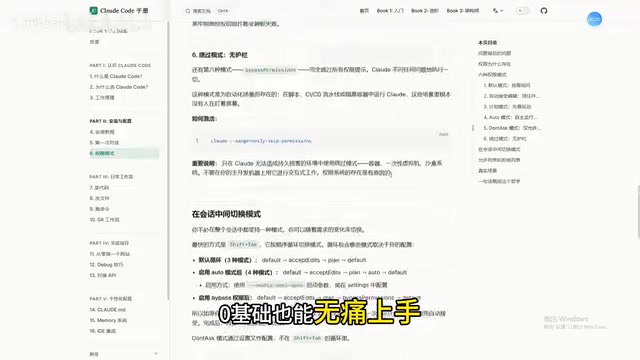Screen dimensions: 640x360
Task: Jump to TOC entry 在会话中间切换模式
Action: (x=499, y=149)
